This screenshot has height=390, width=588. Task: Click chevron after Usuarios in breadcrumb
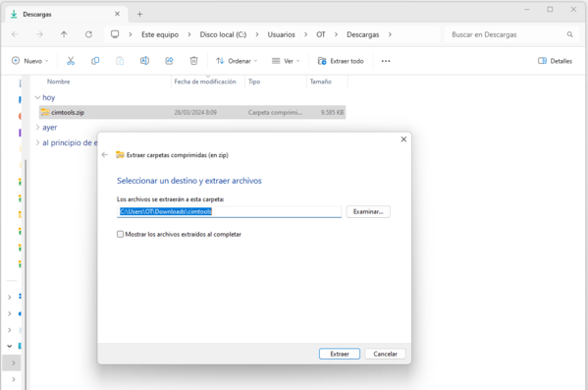(x=305, y=34)
